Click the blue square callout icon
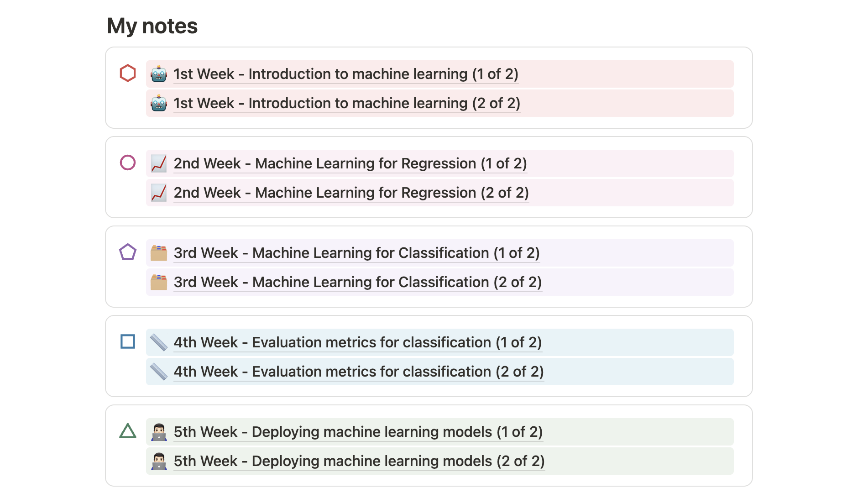The width and height of the screenshot is (868, 493). click(x=128, y=341)
